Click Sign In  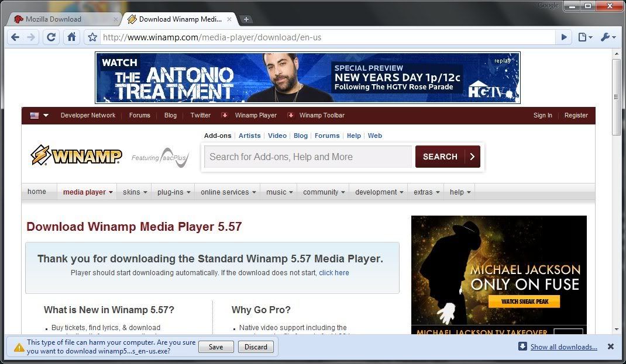[x=542, y=115]
